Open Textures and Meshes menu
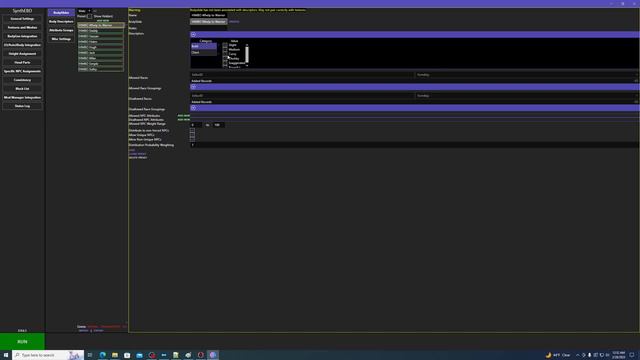Image resolution: width=640 pixels, height=360 pixels. coord(22,27)
